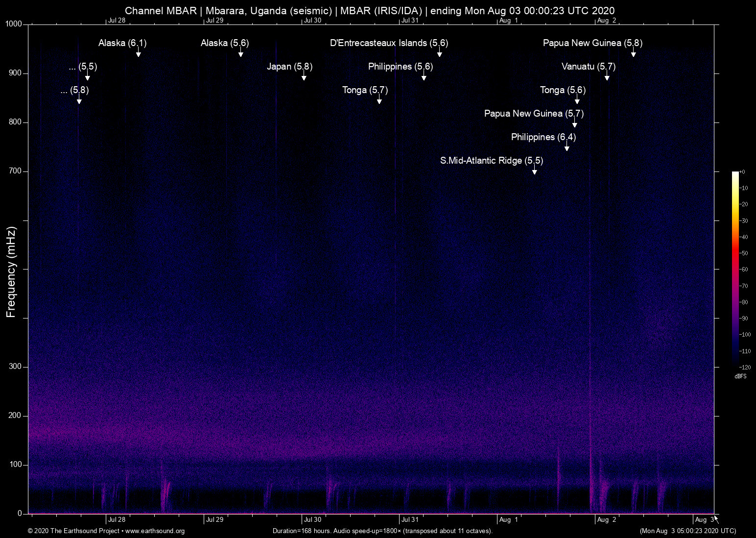
Task: Click the 300 mHz tick on frequency axis
Action: click(15, 367)
